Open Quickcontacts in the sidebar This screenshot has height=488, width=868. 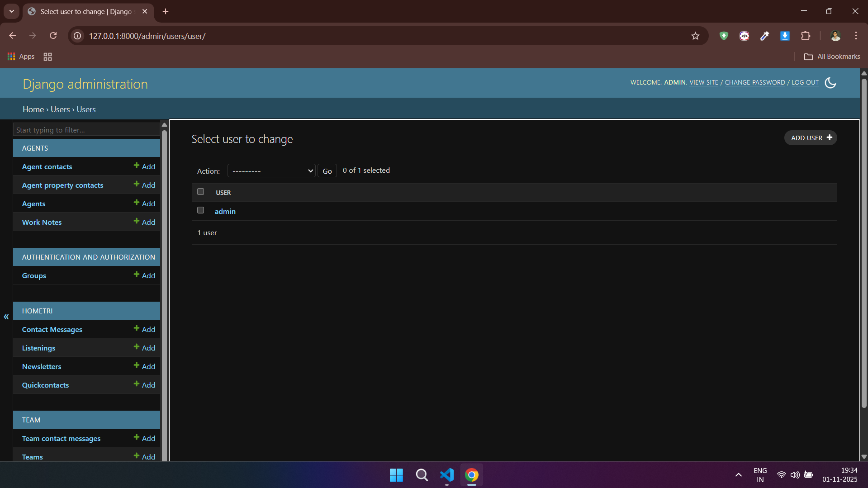tap(45, 385)
